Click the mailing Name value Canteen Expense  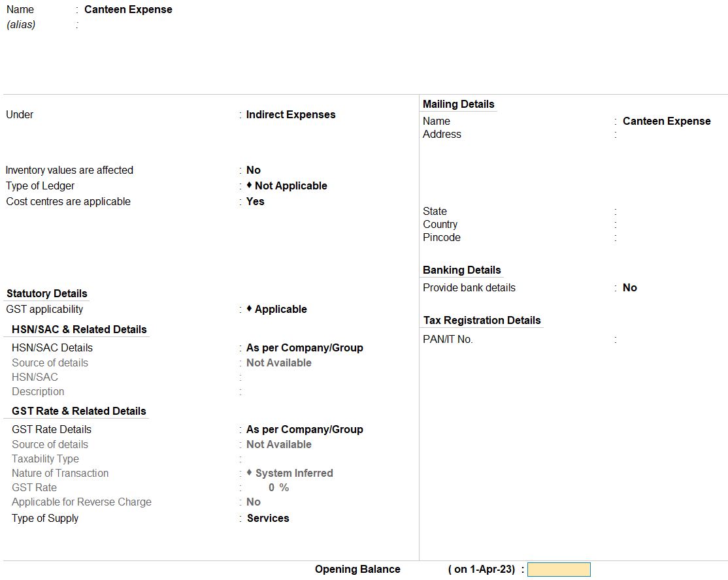pos(666,121)
